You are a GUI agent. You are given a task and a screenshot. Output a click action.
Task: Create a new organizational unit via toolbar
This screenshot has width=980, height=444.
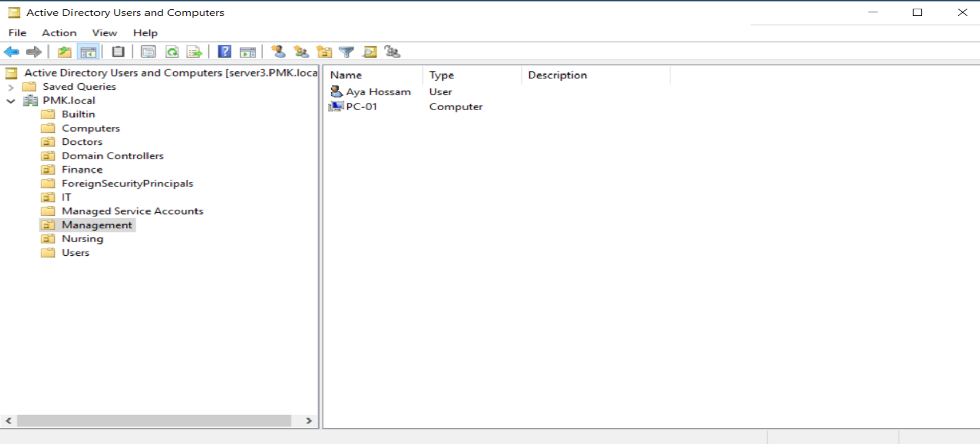click(324, 52)
